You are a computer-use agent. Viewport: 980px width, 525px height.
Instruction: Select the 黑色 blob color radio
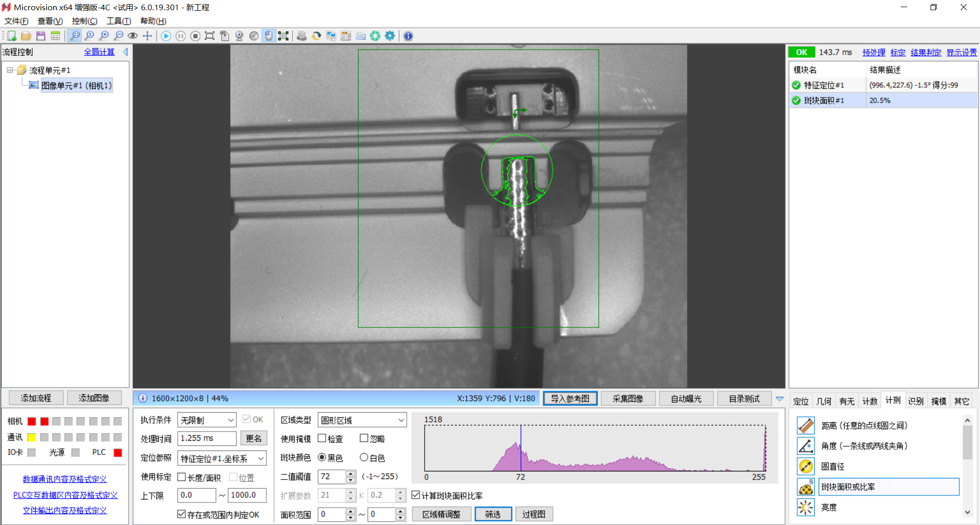[x=322, y=457]
